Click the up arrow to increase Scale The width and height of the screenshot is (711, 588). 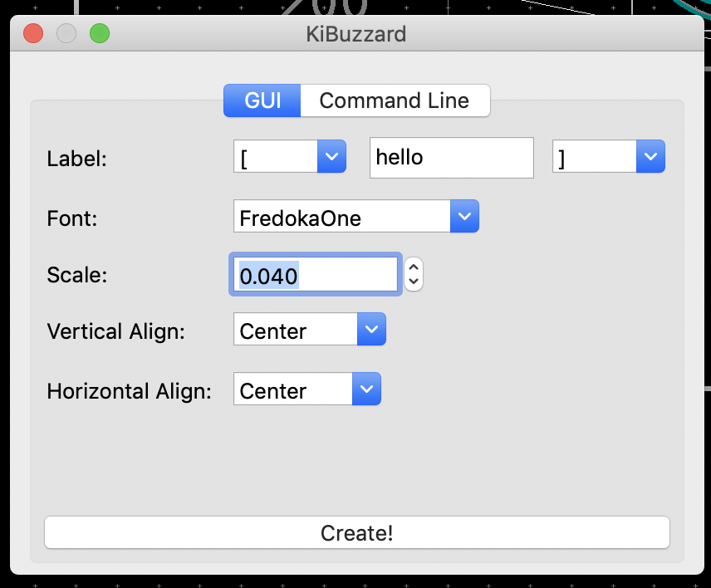(x=413, y=267)
